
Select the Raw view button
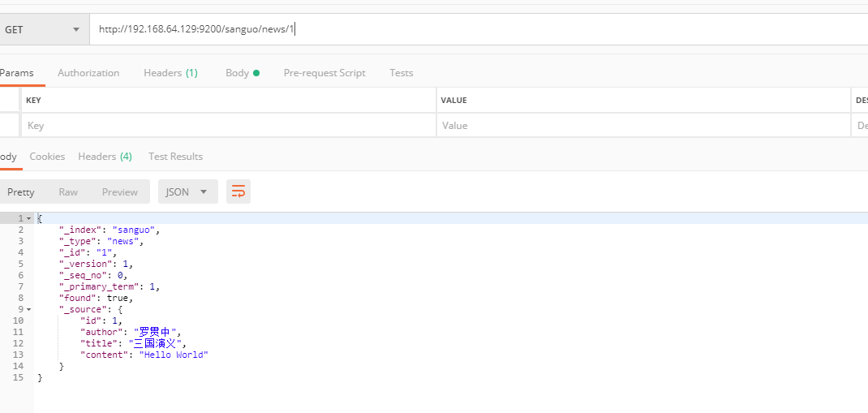click(68, 191)
